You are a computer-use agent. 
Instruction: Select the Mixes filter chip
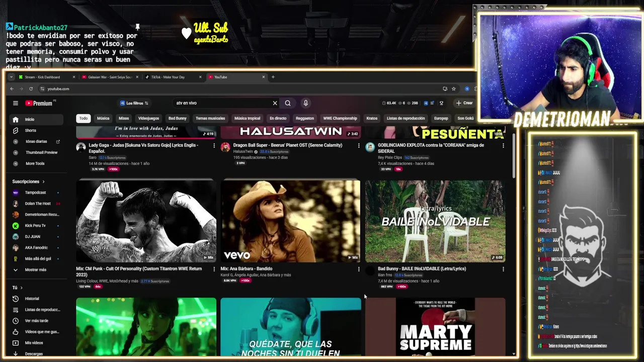pos(124,119)
